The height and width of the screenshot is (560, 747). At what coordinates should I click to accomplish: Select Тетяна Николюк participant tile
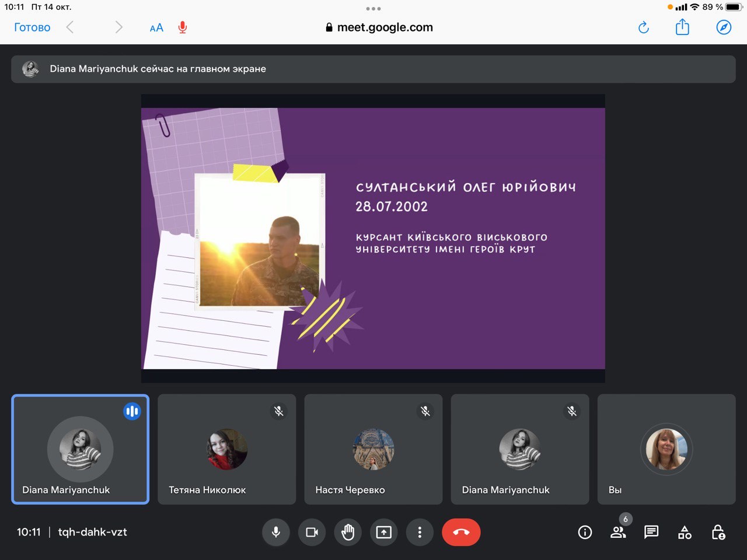(227, 449)
